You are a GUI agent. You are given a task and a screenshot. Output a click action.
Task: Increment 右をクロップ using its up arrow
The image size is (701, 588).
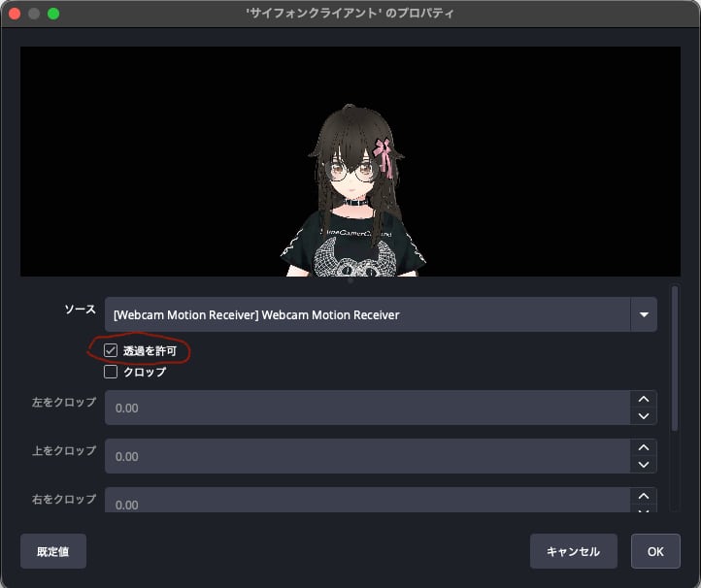[643, 495]
